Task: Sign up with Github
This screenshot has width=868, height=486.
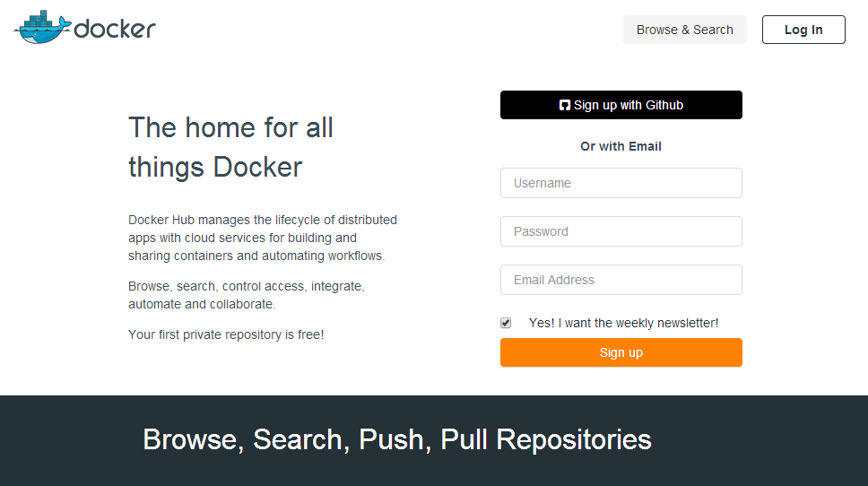Action: coord(621,105)
